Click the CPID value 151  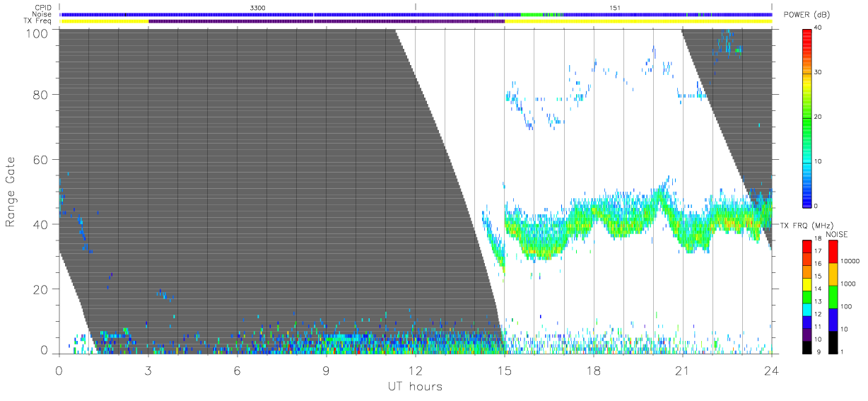coord(615,8)
